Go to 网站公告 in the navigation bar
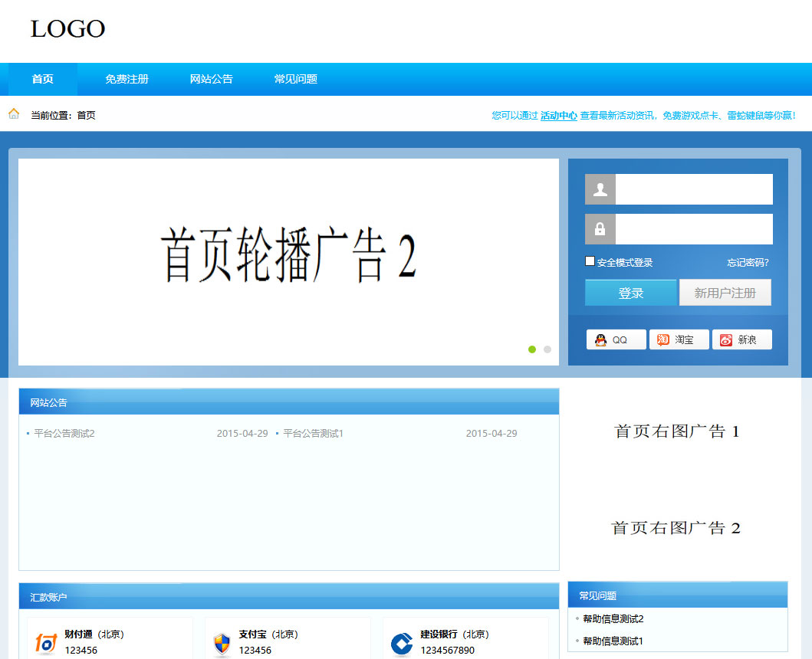The image size is (812, 659). (211, 80)
